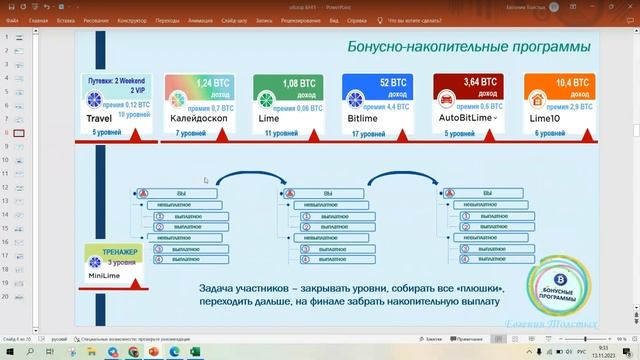Open Task View on the taskbar

[x=50, y=352]
